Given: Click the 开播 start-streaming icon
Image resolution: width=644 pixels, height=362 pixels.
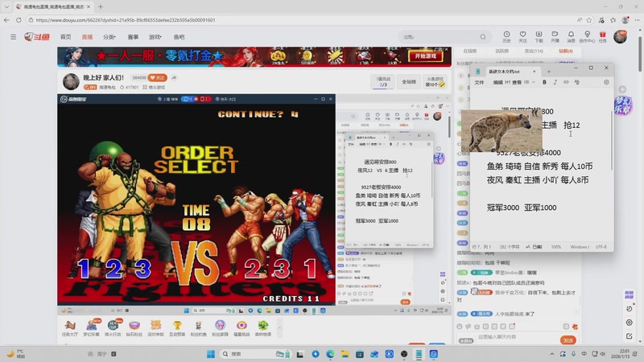Looking at the screenshot, I should tap(555, 36).
